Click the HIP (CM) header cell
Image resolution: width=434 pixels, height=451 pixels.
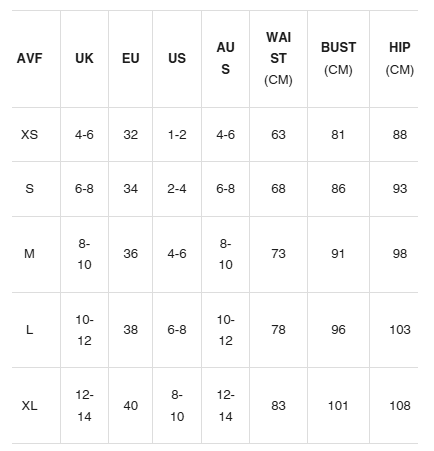tap(400, 59)
